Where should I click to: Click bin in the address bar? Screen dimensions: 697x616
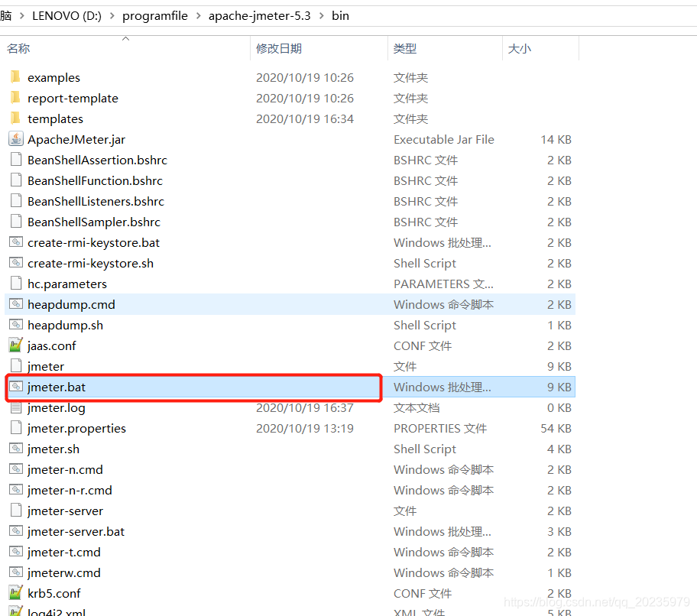pyautogui.click(x=341, y=16)
